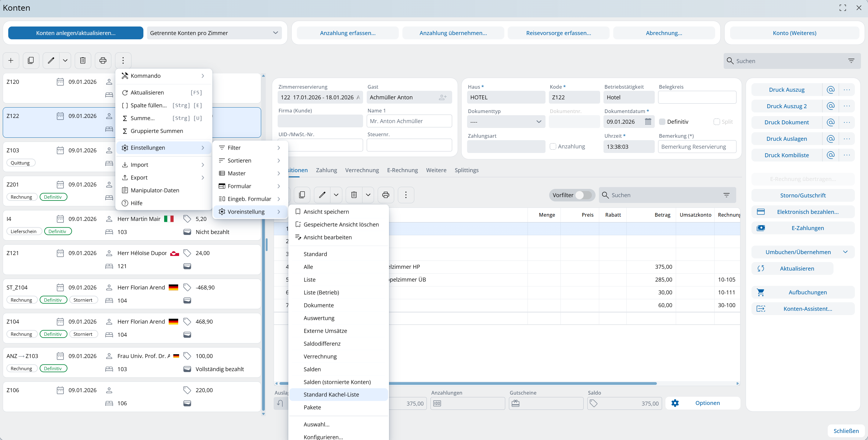Check the Definitiv checkbox
The width and height of the screenshot is (868, 440).
pyautogui.click(x=662, y=122)
